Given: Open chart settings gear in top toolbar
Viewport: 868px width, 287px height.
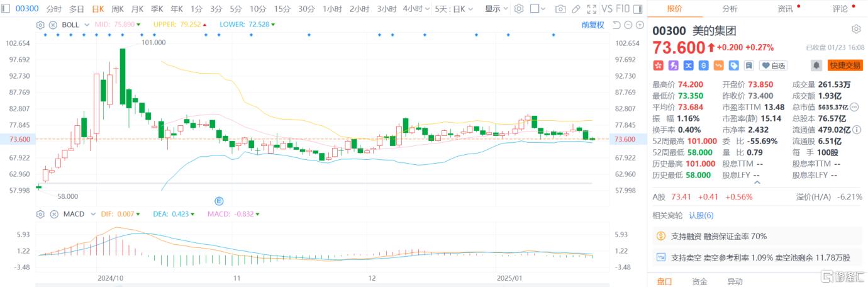Looking at the screenshot, I should [519, 9].
